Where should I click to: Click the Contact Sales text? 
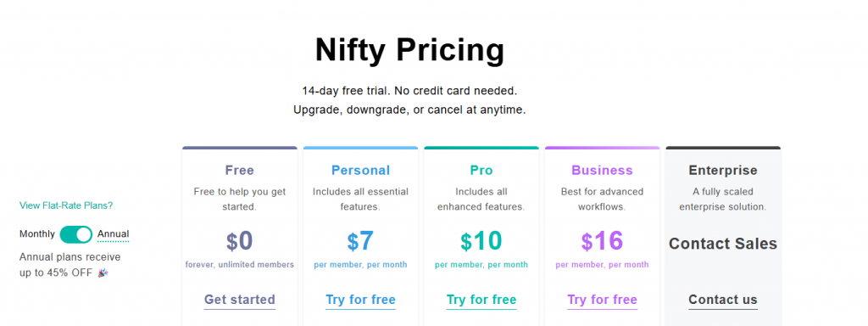pyautogui.click(x=723, y=244)
